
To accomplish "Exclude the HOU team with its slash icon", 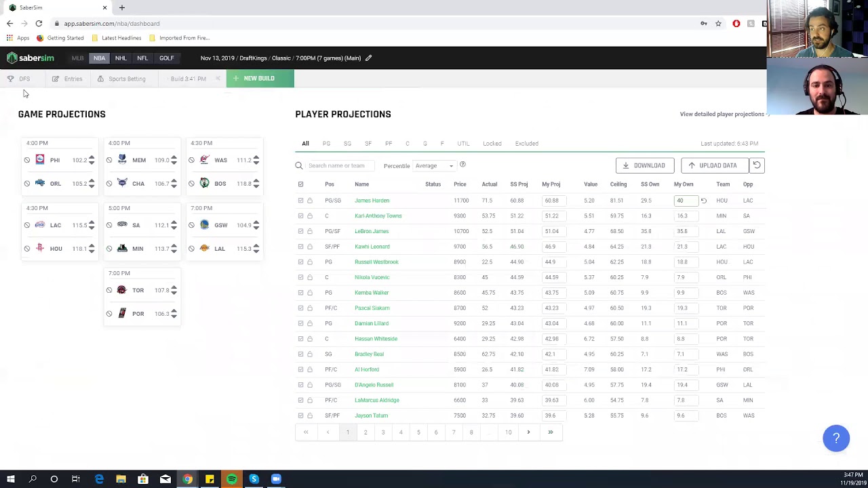I will pyautogui.click(x=27, y=249).
